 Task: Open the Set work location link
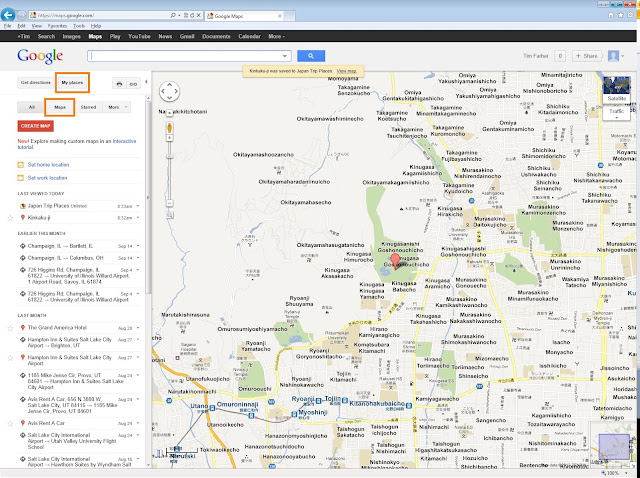pos(47,178)
